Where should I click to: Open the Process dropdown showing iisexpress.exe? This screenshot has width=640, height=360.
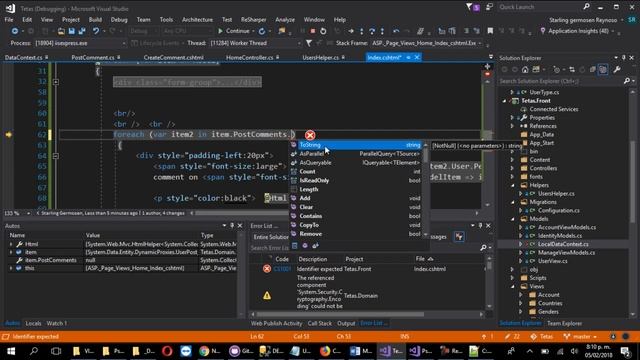[x=80, y=43]
